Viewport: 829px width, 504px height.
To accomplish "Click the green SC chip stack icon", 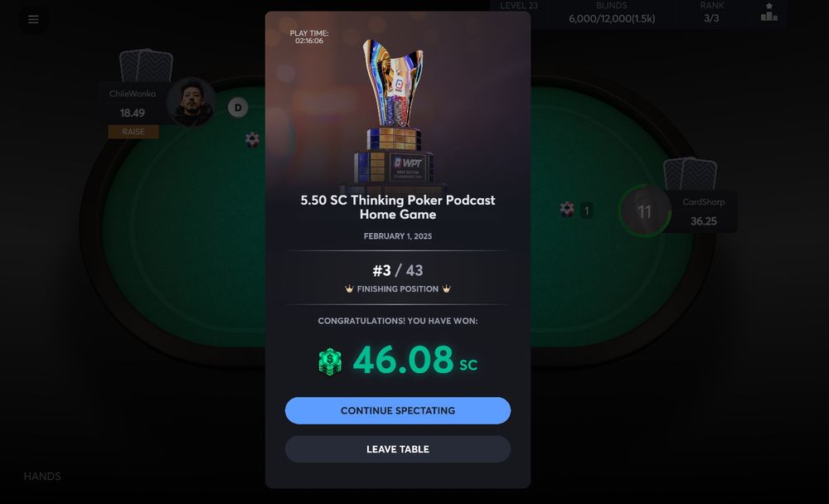I will point(330,361).
